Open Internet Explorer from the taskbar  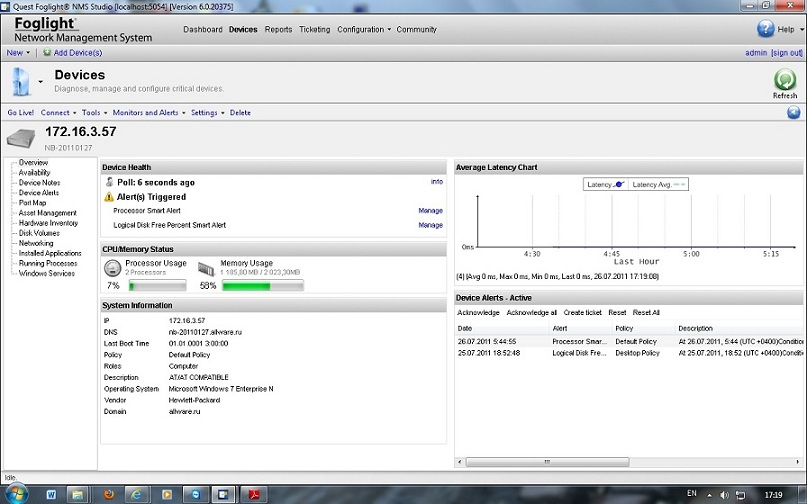[136, 495]
